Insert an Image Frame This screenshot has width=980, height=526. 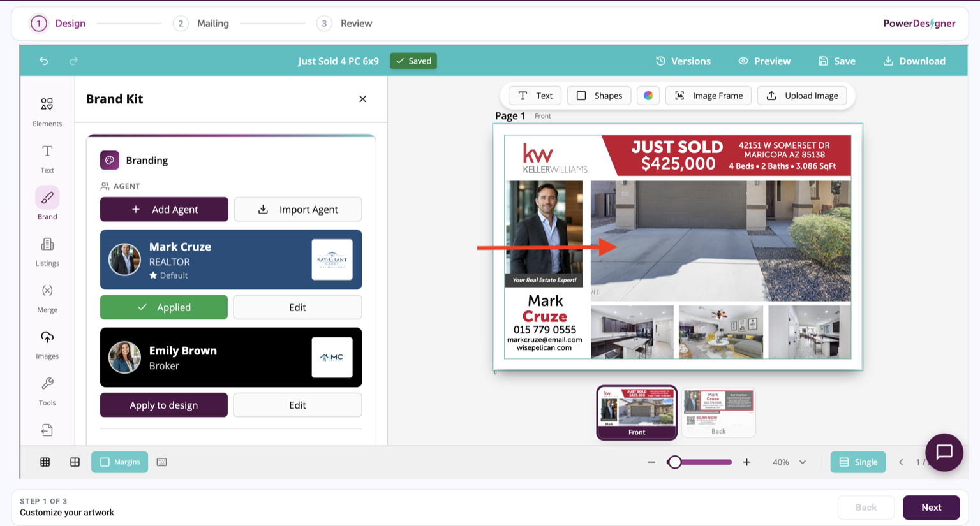point(708,96)
